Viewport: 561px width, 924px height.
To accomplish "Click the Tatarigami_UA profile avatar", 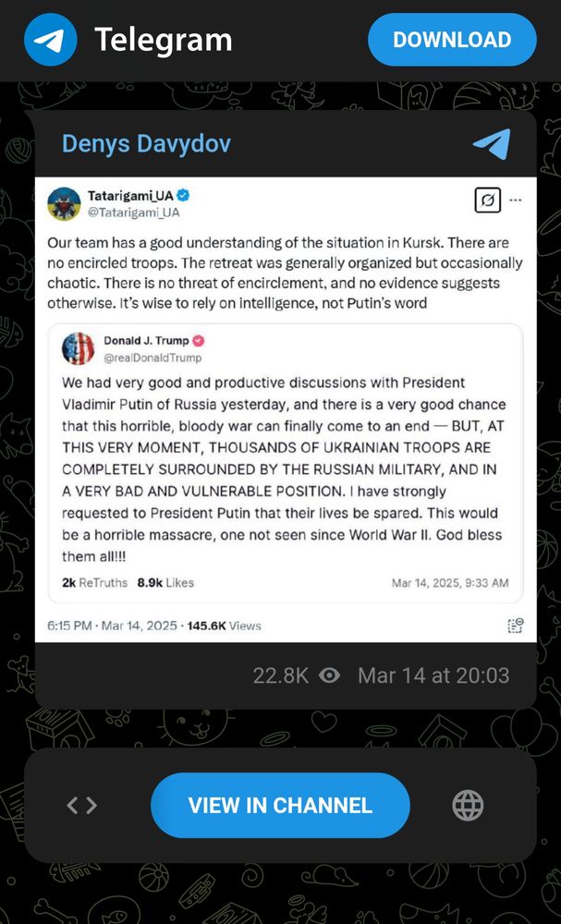I will (64, 204).
